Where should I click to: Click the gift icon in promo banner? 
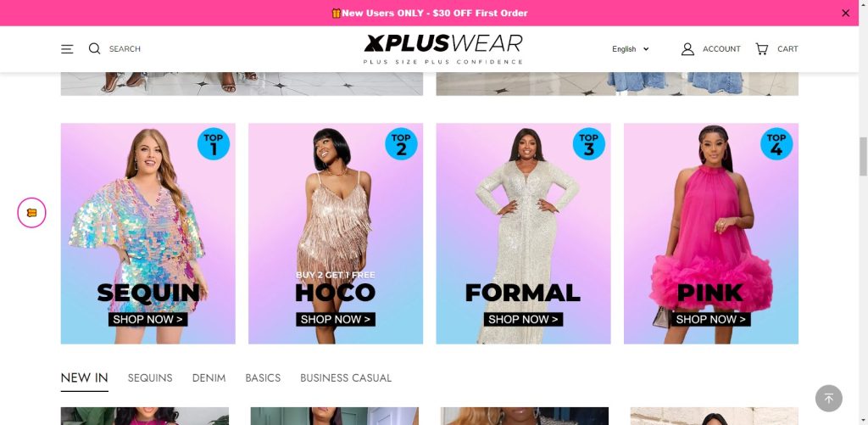pos(336,14)
